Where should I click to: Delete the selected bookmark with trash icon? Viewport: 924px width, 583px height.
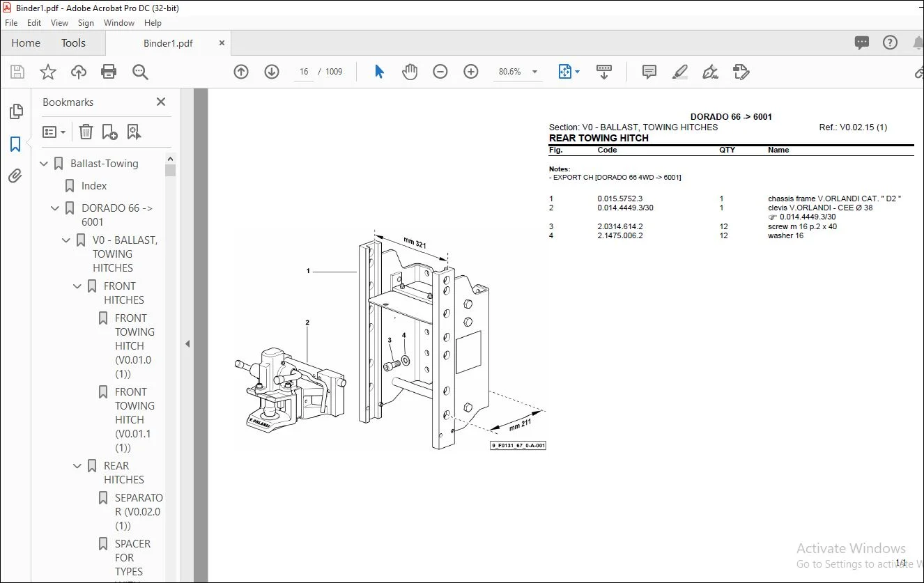coord(86,132)
